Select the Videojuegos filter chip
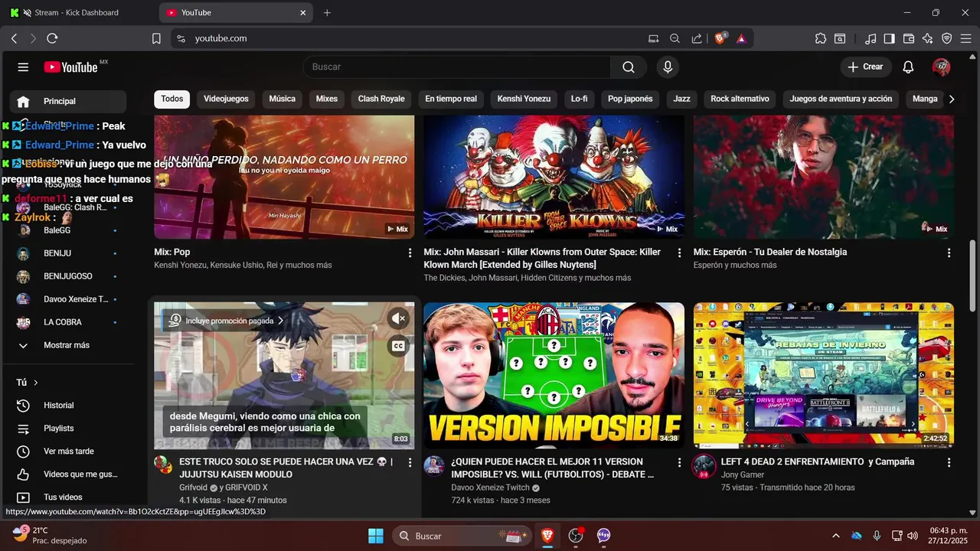980x551 pixels. pyautogui.click(x=226, y=99)
